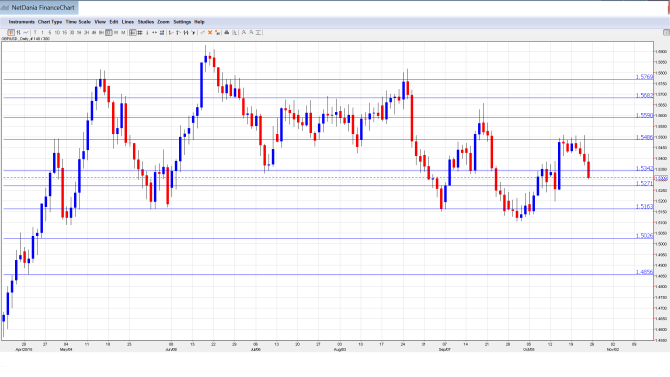Select bar chart type icon
The height and width of the screenshot is (377, 670).
click(18, 32)
